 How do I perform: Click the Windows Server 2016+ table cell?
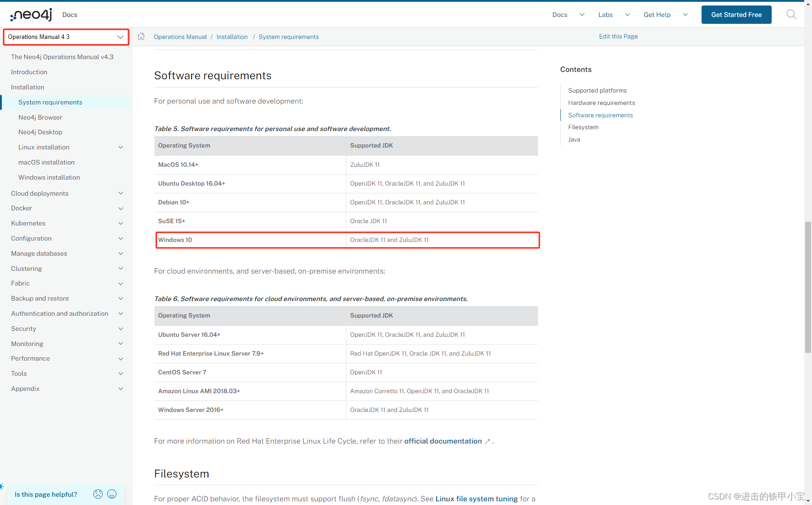pyautogui.click(x=250, y=410)
